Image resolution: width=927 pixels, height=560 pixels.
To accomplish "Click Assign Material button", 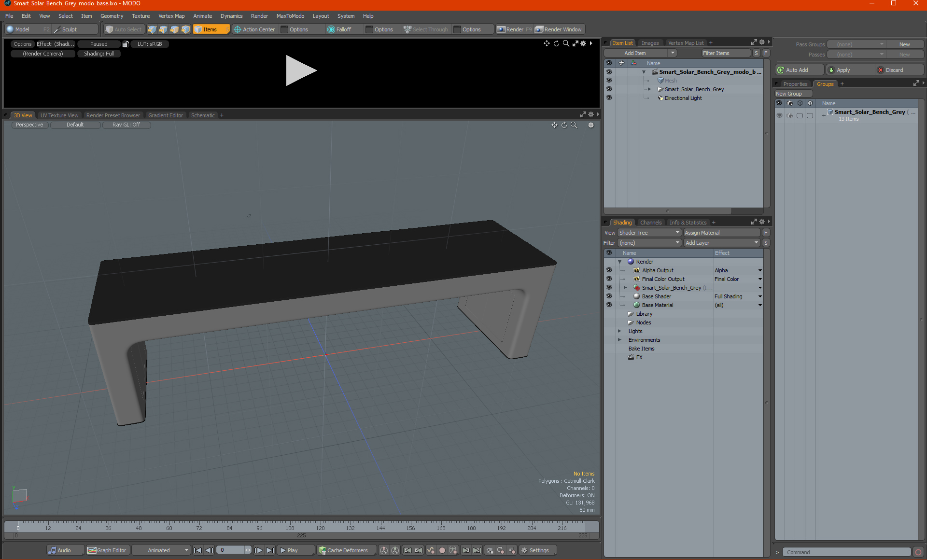I will pyautogui.click(x=722, y=233).
